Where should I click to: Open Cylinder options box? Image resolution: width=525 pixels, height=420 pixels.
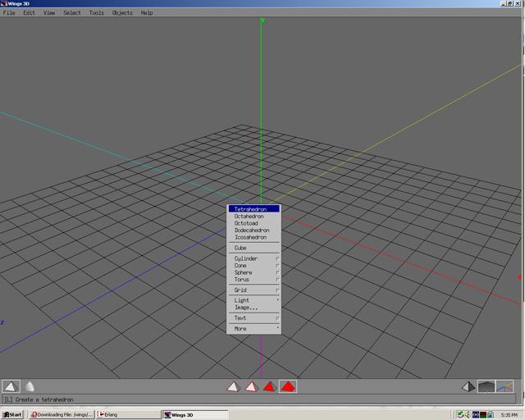click(x=277, y=258)
